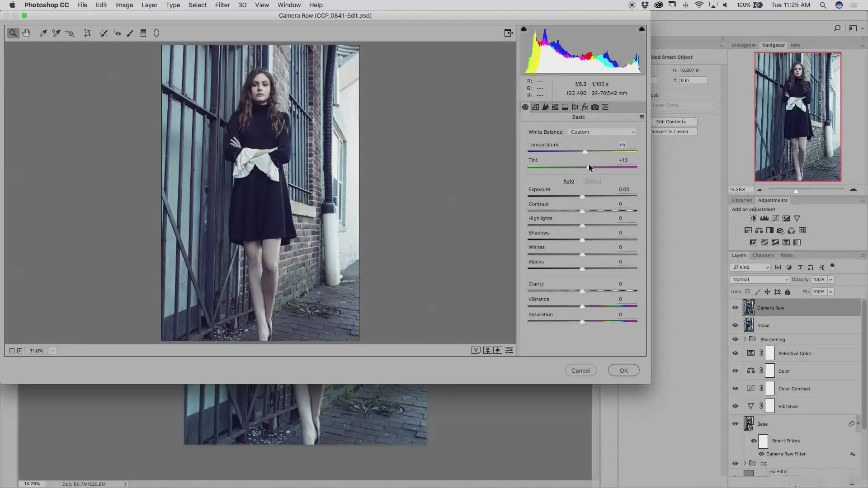Open the zoom level dropdown in Camera Raw

(x=52, y=351)
